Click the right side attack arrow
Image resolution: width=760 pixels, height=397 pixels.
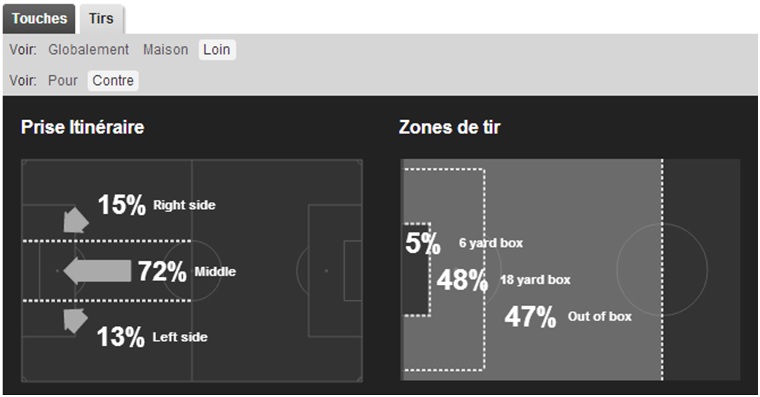tap(76, 220)
